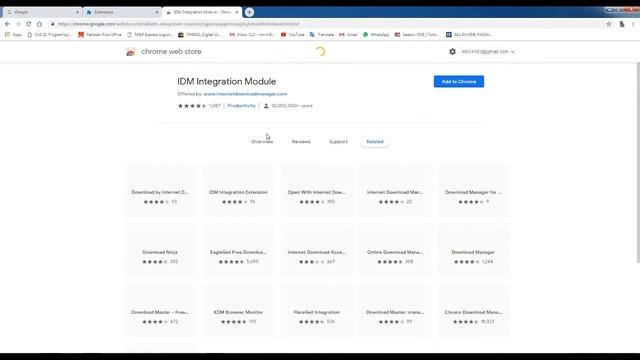Open the EagleGet Free Downloa... card
This screenshot has height=360, width=640.
click(238, 250)
